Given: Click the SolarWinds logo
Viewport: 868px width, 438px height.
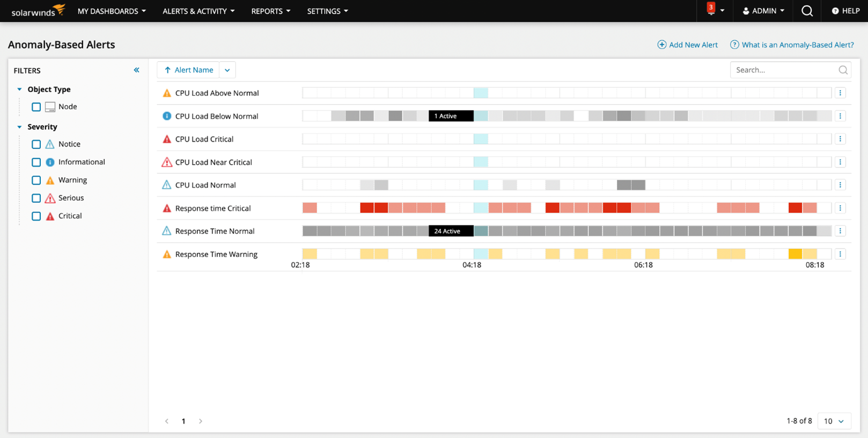Looking at the screenshot, I should pos(38,11).
